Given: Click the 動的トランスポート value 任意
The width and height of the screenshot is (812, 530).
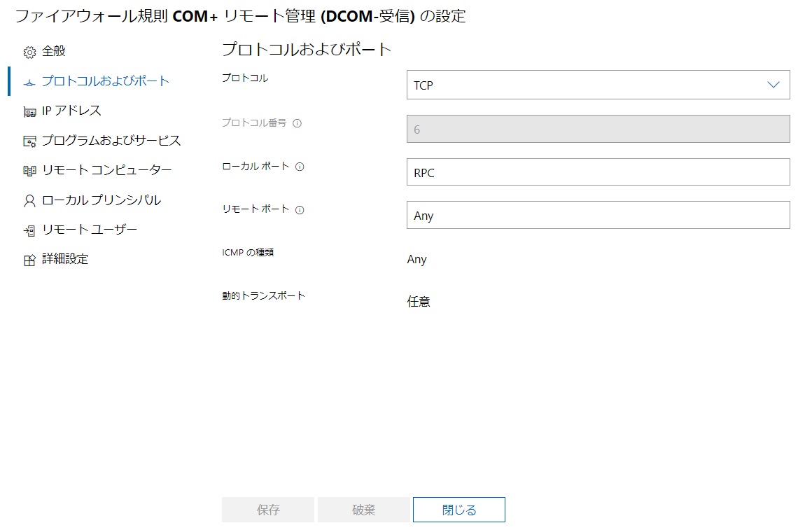Looking at the screenshot, I should (x=419, y=302).
